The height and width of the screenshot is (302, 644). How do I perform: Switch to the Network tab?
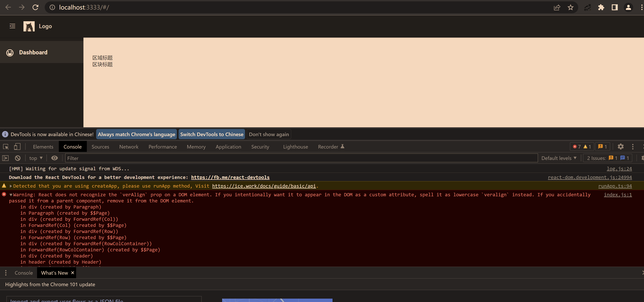tap(128, 147)
